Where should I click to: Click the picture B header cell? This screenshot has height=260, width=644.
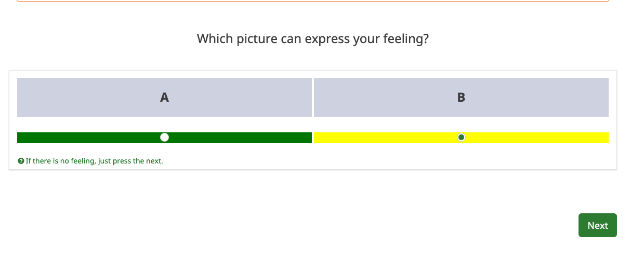[x=461, y=97]
